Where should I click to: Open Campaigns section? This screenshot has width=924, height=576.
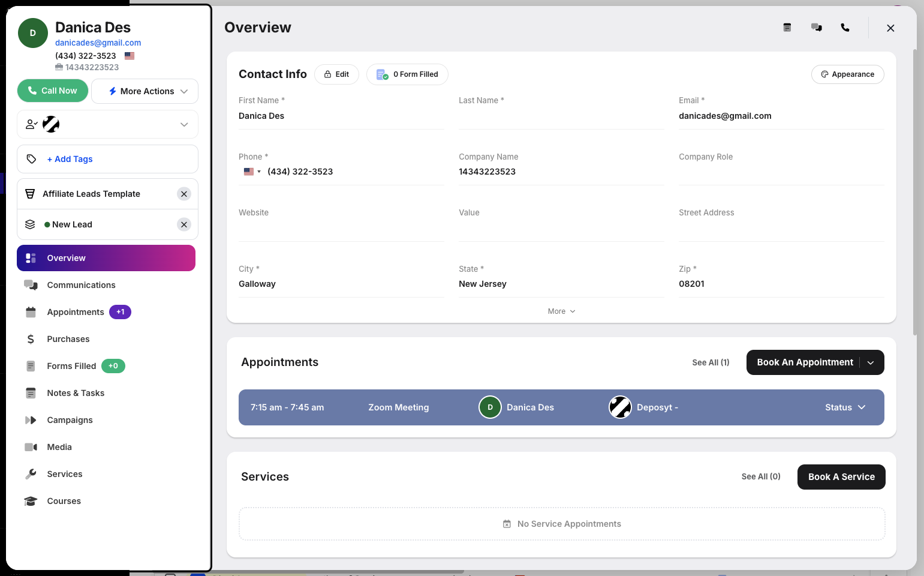tap(106, 420)
